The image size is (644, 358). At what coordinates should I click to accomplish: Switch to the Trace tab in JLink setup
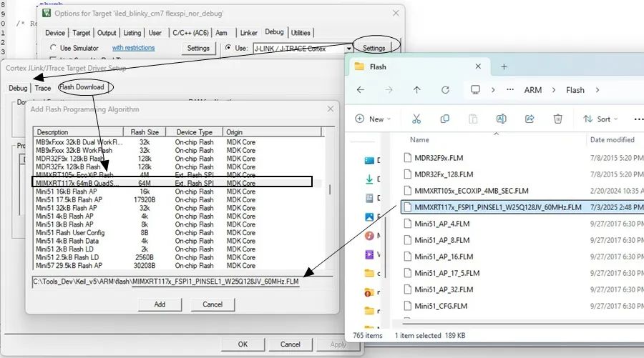[43, 88]
